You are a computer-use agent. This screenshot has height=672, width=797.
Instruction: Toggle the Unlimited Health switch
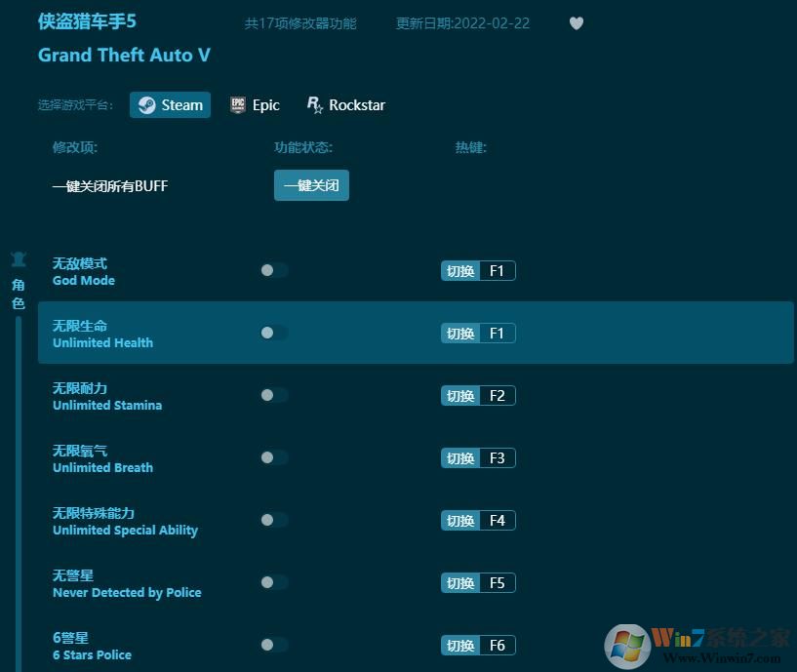point(274,333)
